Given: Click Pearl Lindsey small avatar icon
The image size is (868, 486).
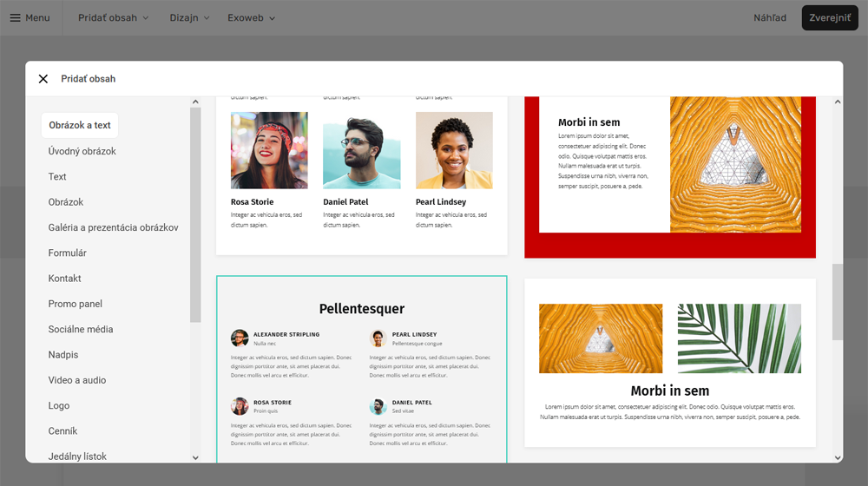Looking at the screenshot, I should coord(378,338).
